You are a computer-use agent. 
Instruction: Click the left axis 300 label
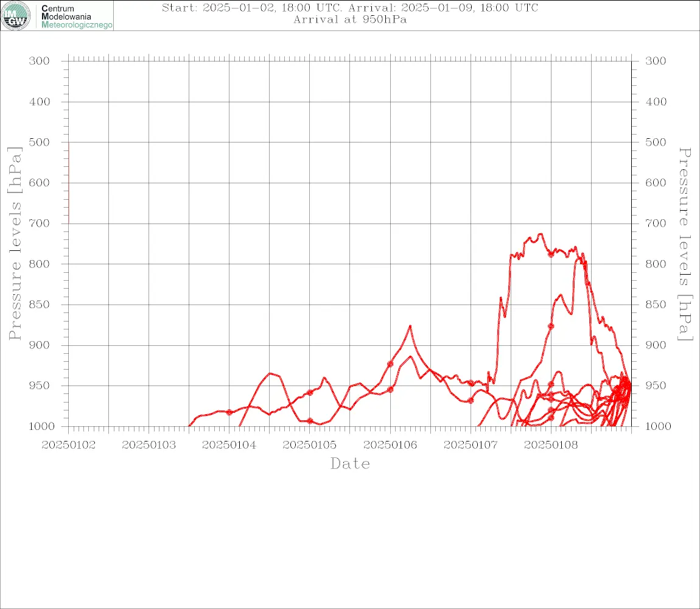[40, 61]
